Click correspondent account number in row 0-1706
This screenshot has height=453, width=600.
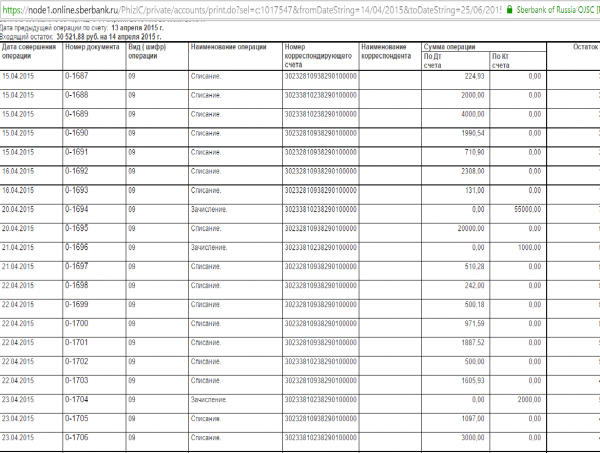tap(320, 437)
